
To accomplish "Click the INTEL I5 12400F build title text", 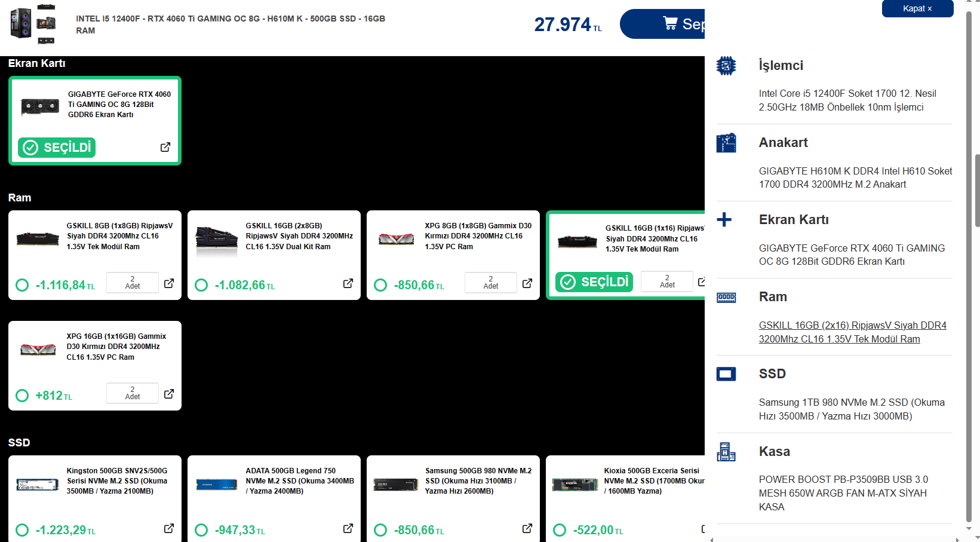I will pyautogui.click(x=231, y=25).
